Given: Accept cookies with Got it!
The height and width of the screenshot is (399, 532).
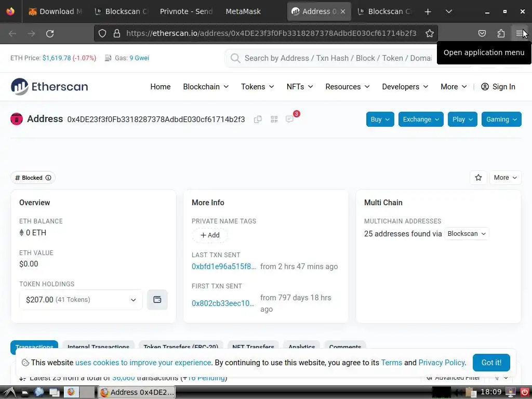Looking at the screenshot, I should coord(491,362).
